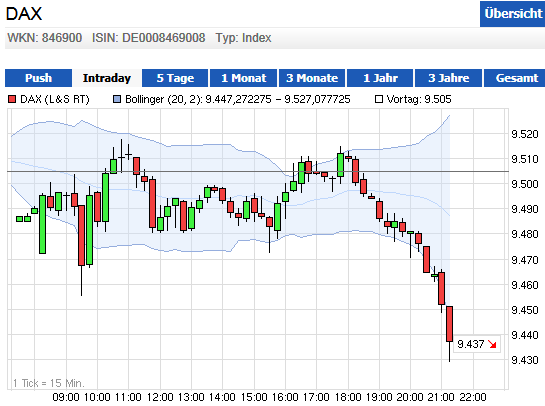Viewport: 545px width, 406px height.
Task: Show the Gesamt full history tab
Action: tap(515, 78)
